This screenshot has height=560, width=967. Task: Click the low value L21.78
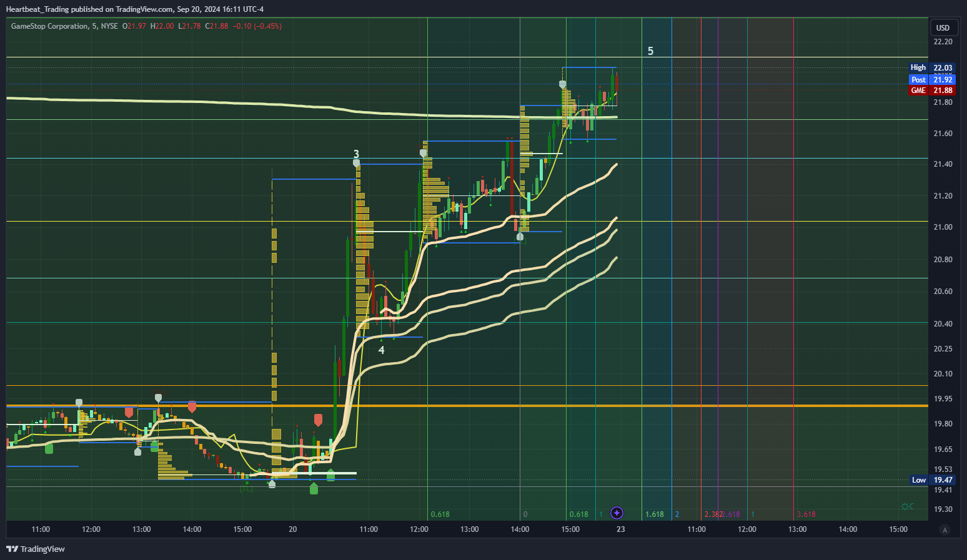pos(190,26)
